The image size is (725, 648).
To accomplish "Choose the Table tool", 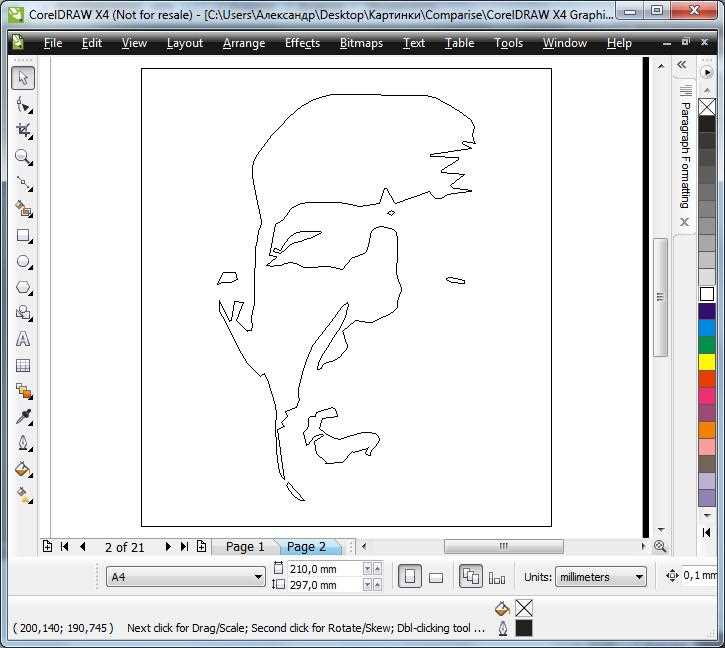I will click(23, 365).
